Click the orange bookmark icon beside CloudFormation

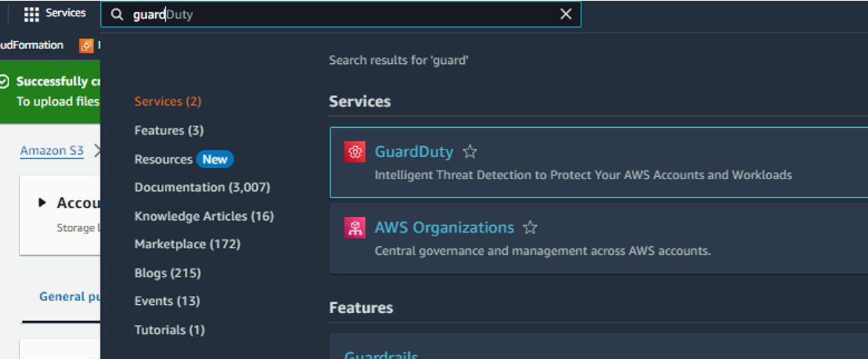86,46
